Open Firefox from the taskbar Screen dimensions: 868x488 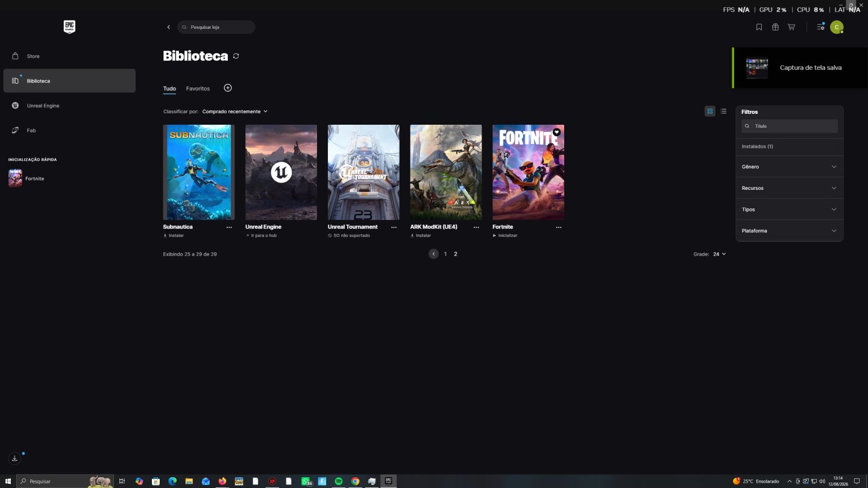click(222, 481)
